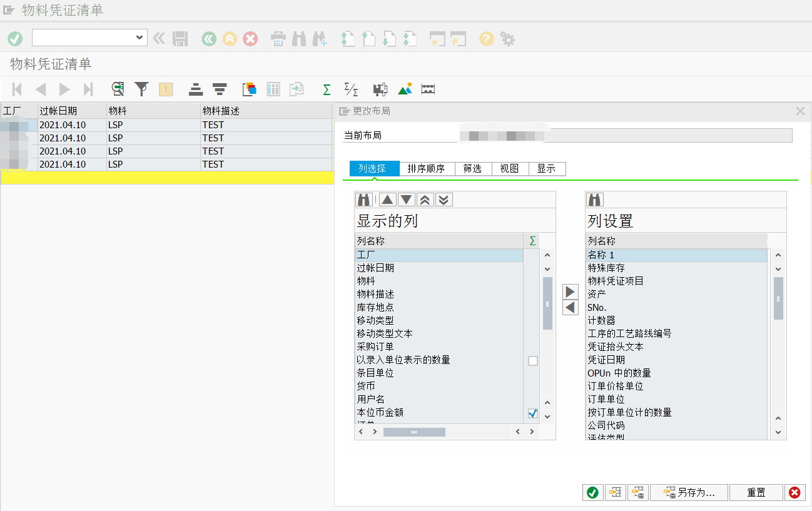Open the 筛选 tab
Image resolution: width=812 pixels, height=511 pixels.
pyautogui.click(x=473, y=168)
